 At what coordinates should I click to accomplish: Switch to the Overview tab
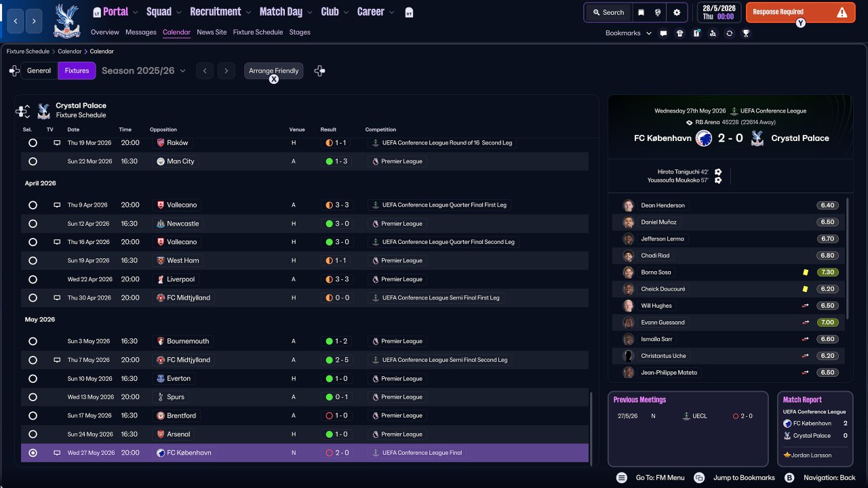[x=104, y=33]
